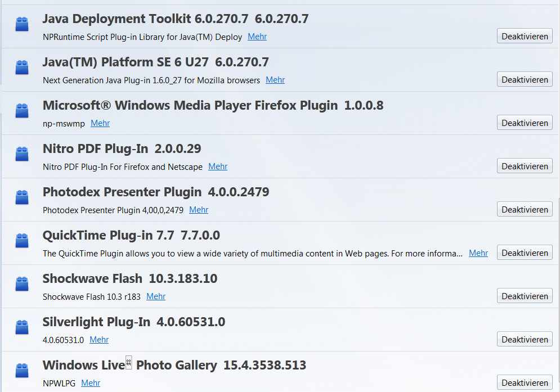The width and height of the screenshot is (560, 392).
Task: Expand QuickTime description via Mehr link
Action: tap(478, 253)
